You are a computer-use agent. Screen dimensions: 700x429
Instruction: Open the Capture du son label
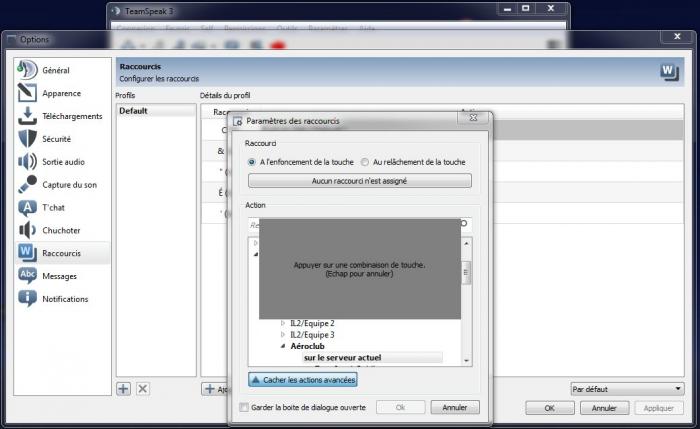coord(69,185)
